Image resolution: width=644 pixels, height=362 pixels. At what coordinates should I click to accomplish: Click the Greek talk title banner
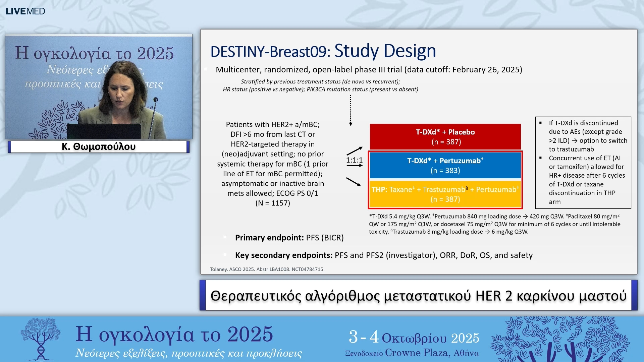coord(418,296)
